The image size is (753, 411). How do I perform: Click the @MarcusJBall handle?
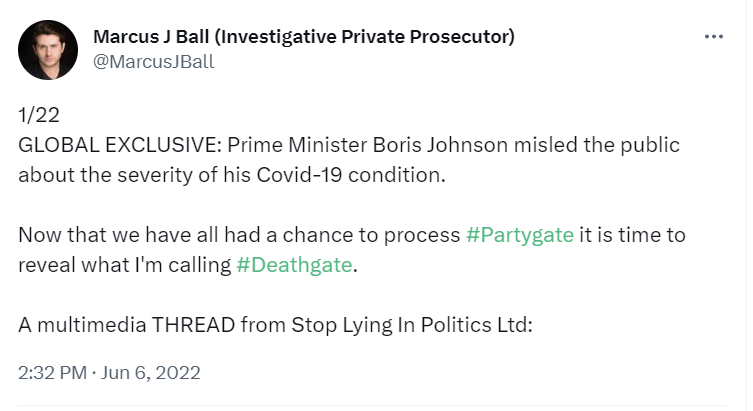click(x=153, y=62)
